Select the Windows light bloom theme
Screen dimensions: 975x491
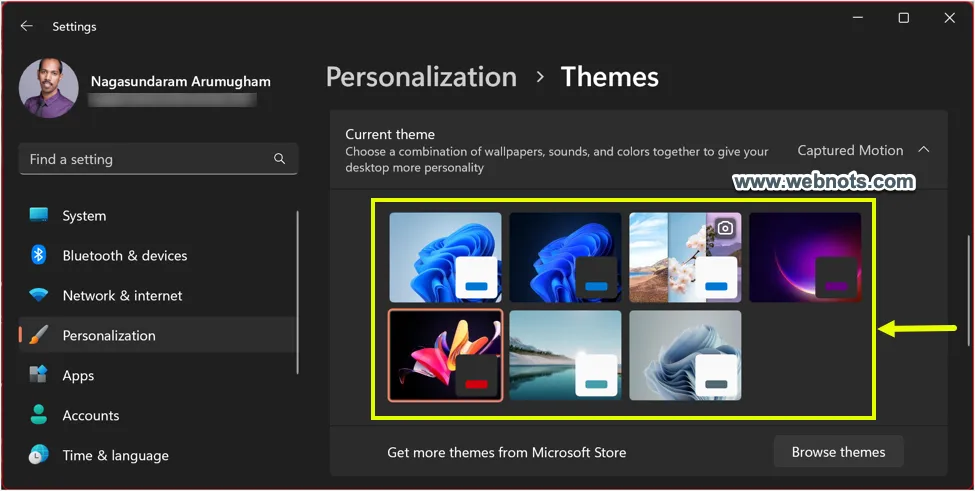tap(445, 257)
